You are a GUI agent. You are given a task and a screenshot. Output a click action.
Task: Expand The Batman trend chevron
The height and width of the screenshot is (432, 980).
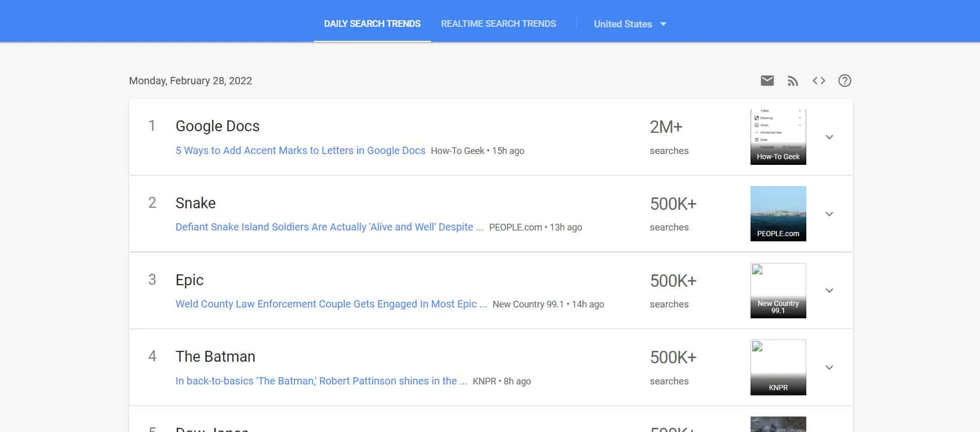click(829, 367)
